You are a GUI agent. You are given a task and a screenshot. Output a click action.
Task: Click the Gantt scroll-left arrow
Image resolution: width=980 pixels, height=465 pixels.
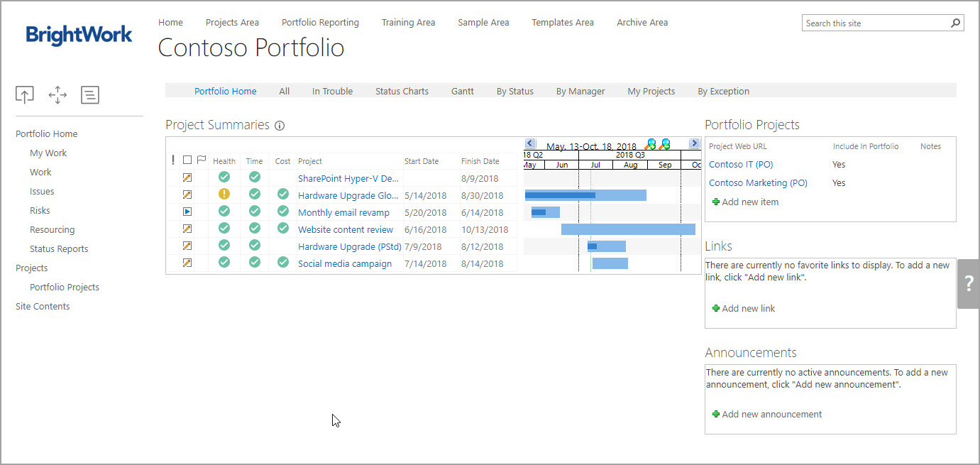tap(530, 144)
